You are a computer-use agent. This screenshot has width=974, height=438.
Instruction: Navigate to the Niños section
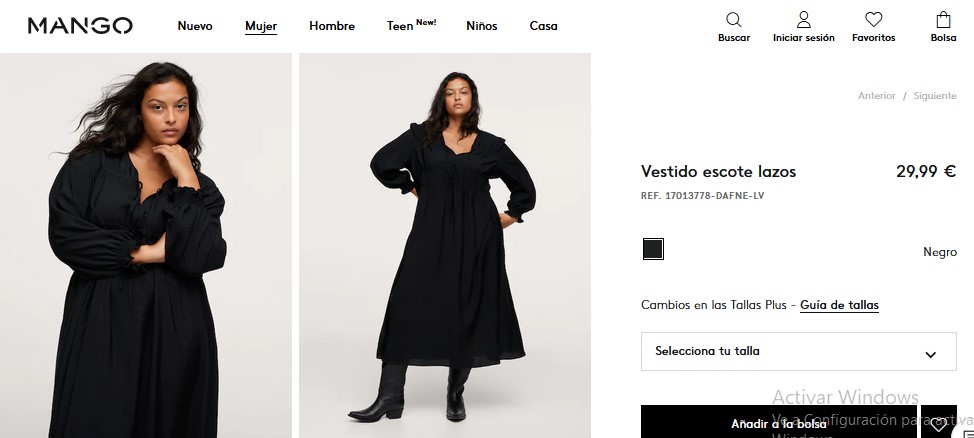click(481, 26)
